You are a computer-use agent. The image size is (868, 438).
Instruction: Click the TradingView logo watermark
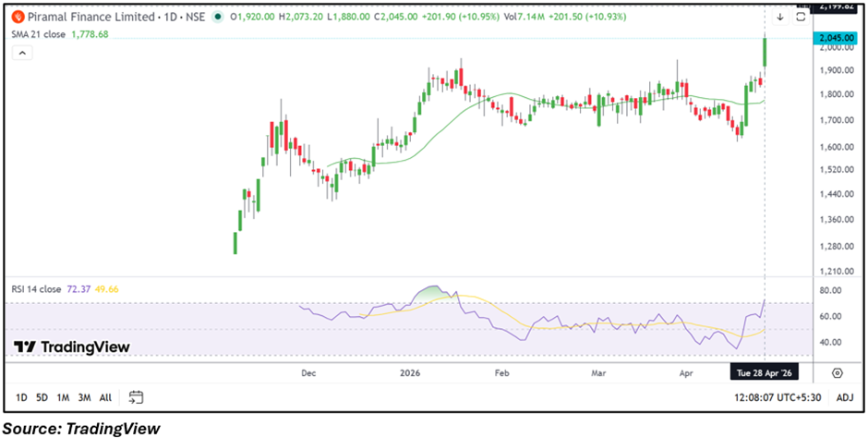(x=71, y=347)
